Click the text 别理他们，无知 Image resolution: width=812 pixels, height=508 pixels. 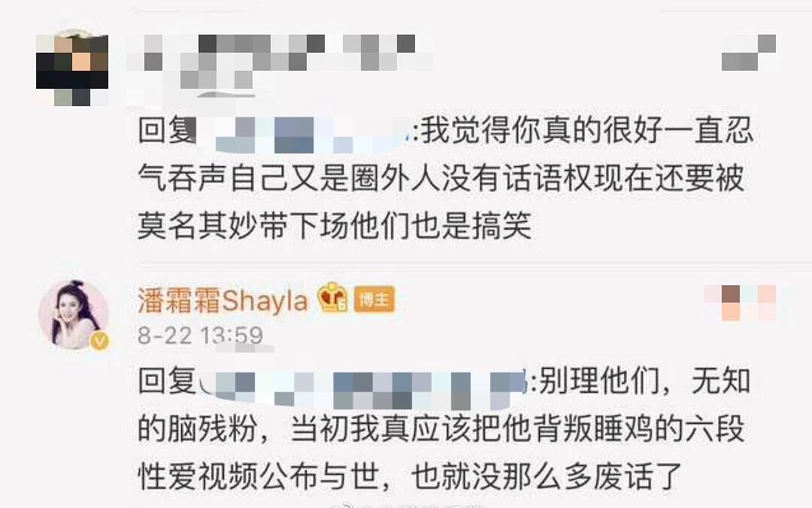click(644, 381)
